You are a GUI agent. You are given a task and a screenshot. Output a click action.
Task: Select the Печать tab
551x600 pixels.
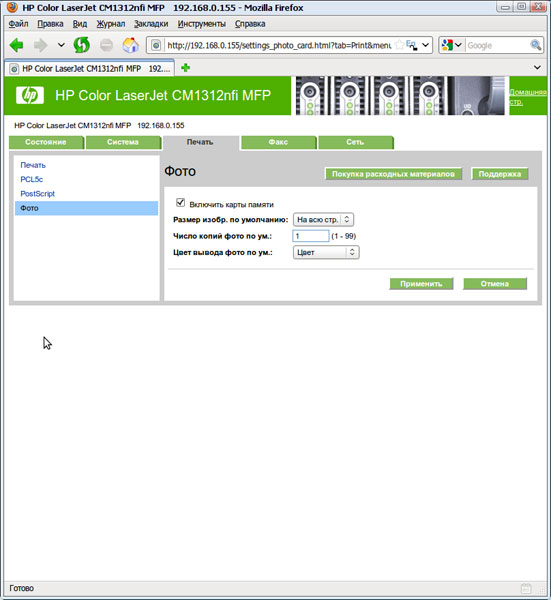pyautogui.click(x=200, y=142)
